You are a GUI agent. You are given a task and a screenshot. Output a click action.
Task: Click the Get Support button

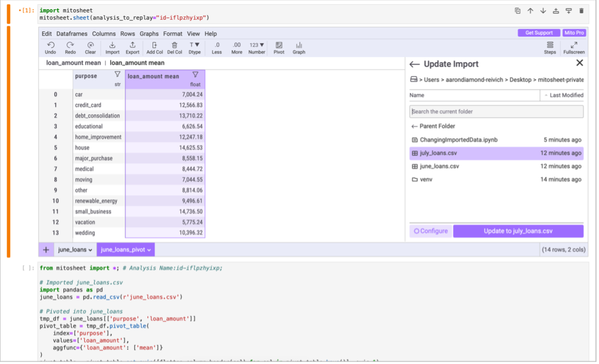click(x=539, y=33)
